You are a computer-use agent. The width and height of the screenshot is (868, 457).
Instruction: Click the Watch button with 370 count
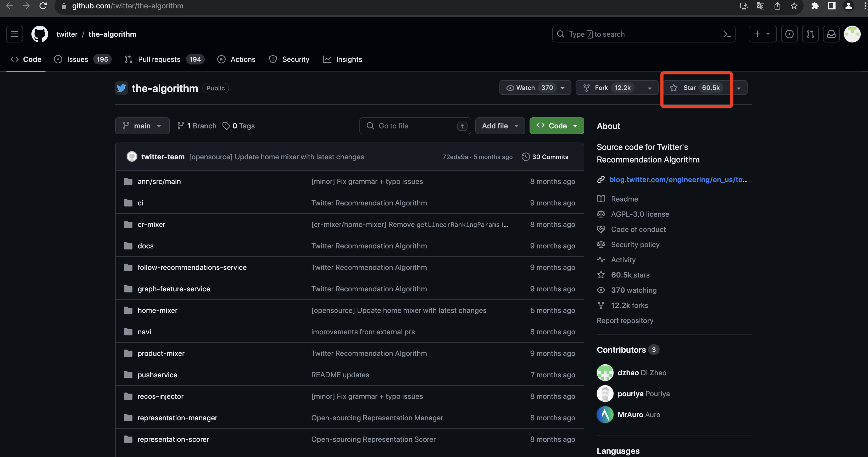coord(535,88)
